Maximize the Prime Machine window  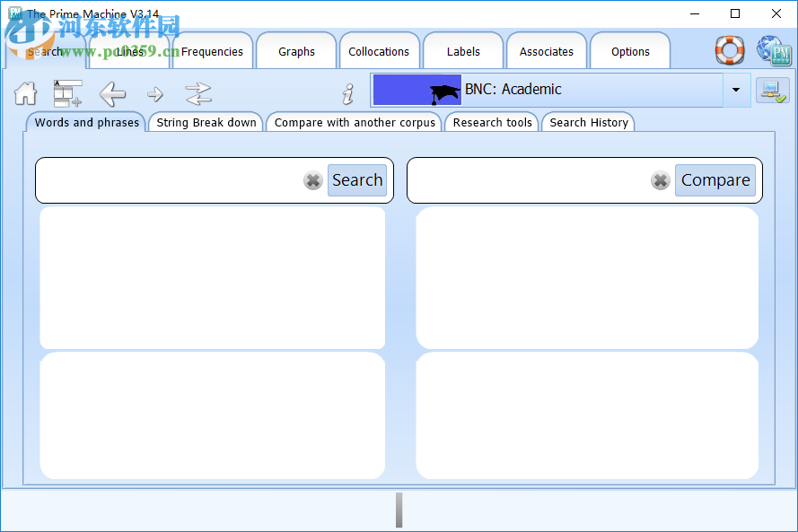click(x=735, y=13)
